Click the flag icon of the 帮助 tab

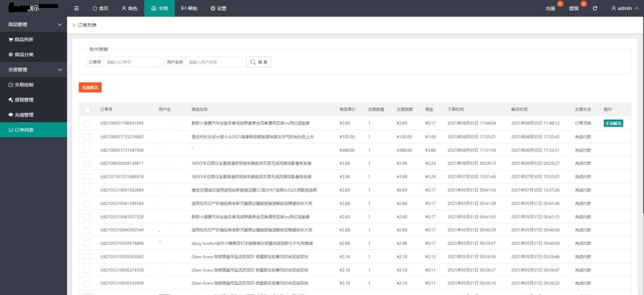[x=184, y=9]
